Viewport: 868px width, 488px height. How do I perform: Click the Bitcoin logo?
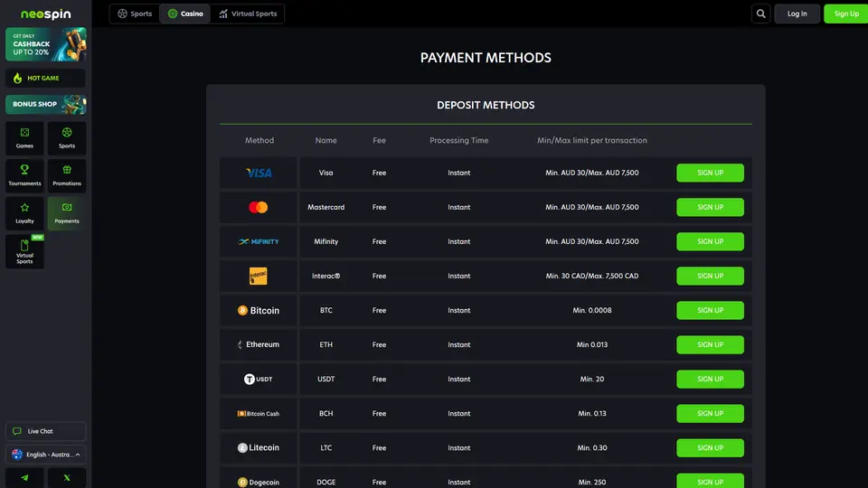259,310
